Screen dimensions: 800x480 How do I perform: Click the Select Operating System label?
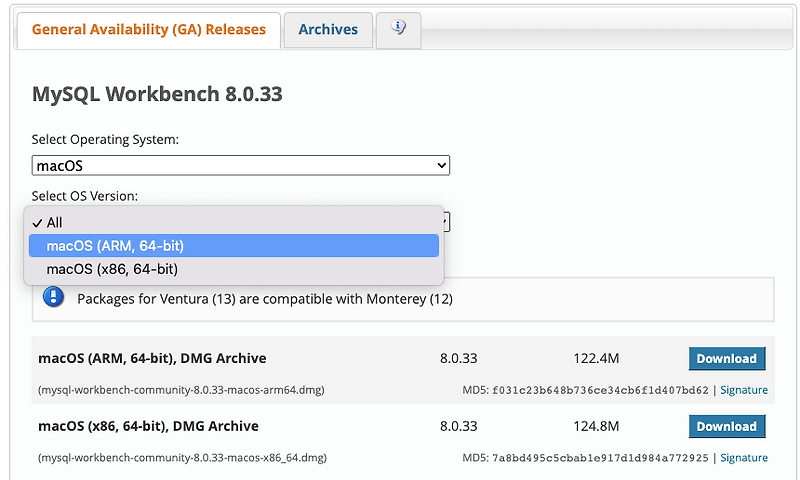pos(105,140)
